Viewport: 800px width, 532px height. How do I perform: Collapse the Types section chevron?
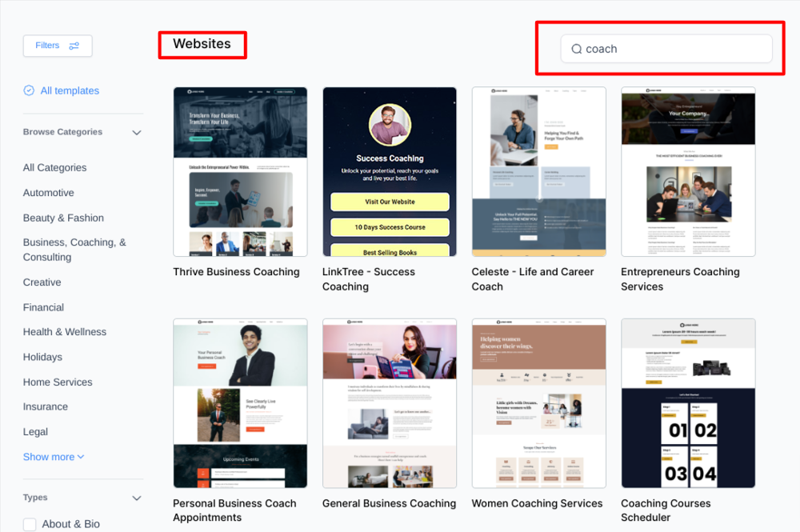pyautogui.click(x=137, y=498)
